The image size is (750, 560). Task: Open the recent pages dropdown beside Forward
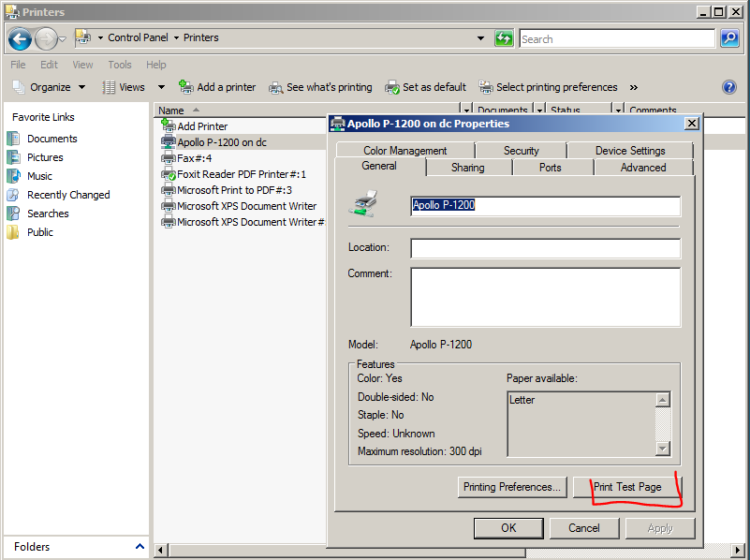(62, 39)
